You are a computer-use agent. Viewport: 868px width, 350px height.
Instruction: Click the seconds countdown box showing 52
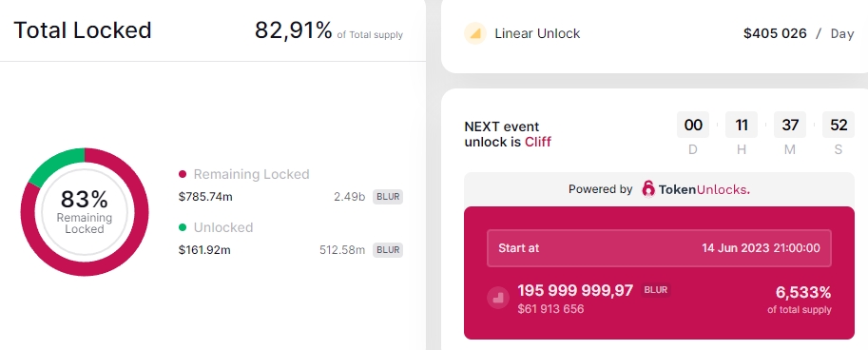[x=839, y=125]
